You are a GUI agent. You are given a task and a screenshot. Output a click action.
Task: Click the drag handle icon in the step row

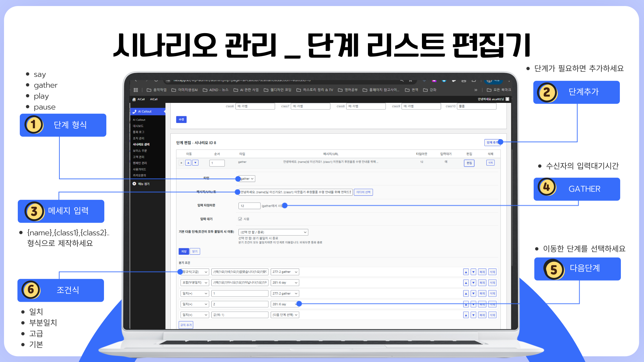(181, 163)
